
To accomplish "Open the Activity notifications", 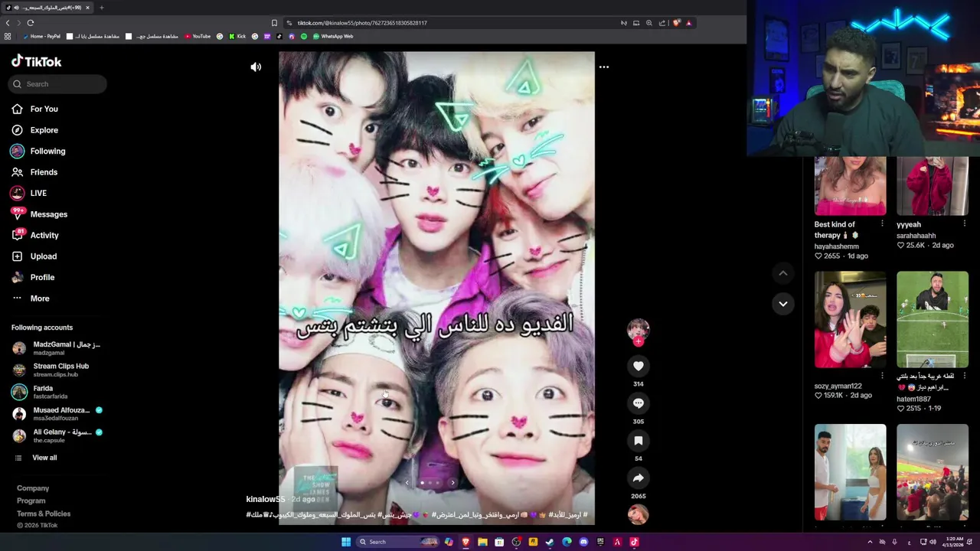I will (44, 236).
